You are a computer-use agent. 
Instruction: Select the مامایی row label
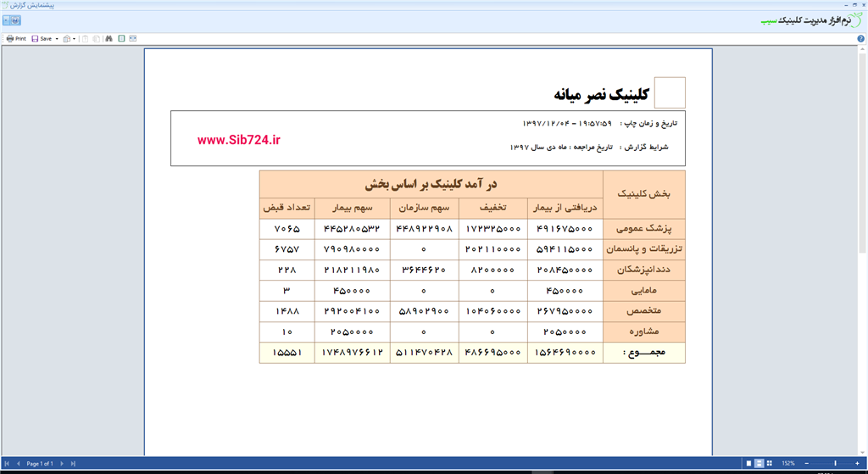pos(644,290)
